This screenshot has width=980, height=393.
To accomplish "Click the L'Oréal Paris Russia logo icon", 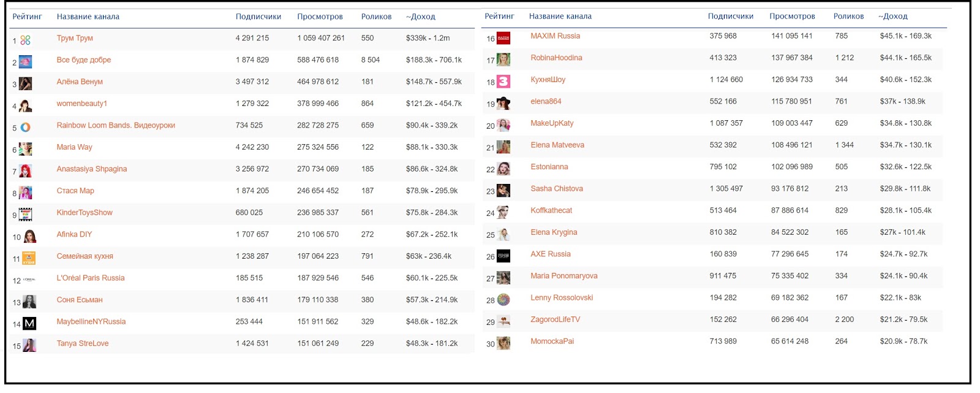I will click(x=29, y=280).
